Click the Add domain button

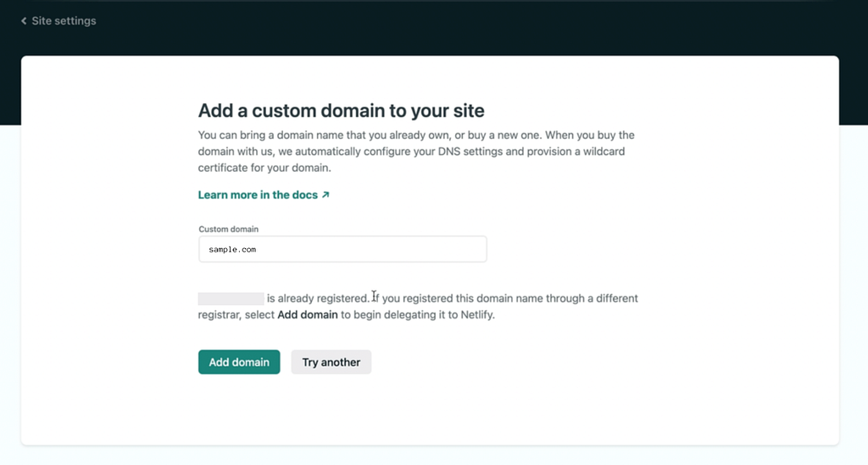(239, 363)
